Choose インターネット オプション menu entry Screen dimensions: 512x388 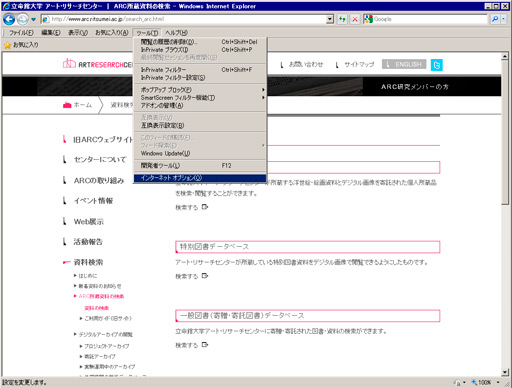(x=200, y=178)
